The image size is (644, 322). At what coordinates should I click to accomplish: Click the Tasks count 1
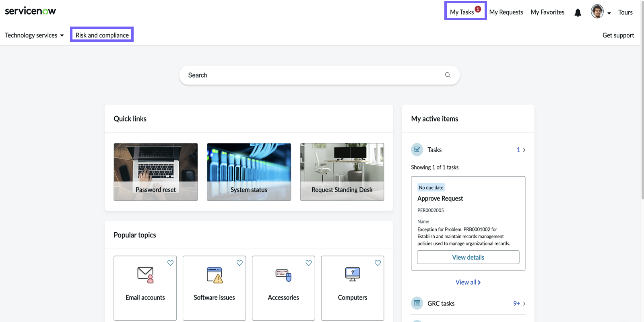coord(518,150)
